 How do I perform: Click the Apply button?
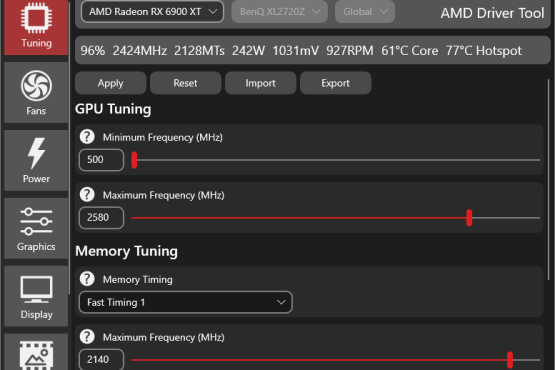110,83
